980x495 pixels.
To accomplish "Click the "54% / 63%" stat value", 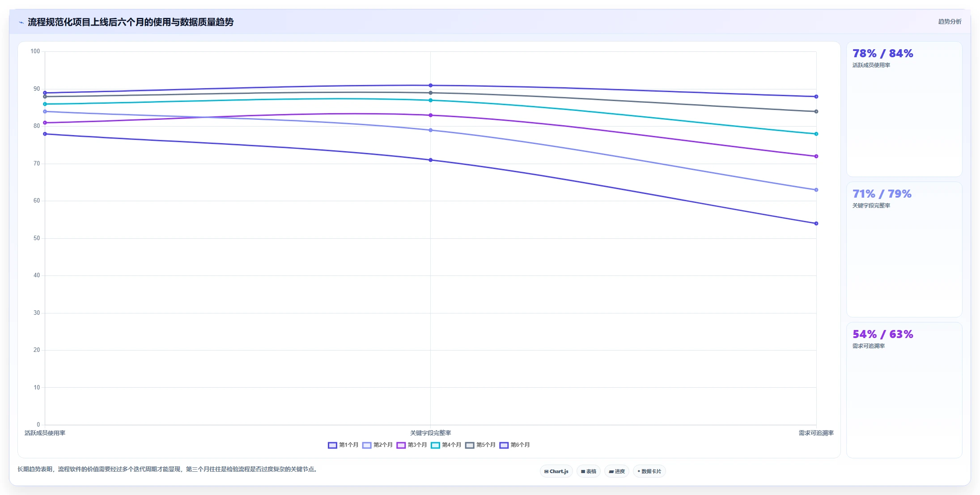I will (882, 334).
